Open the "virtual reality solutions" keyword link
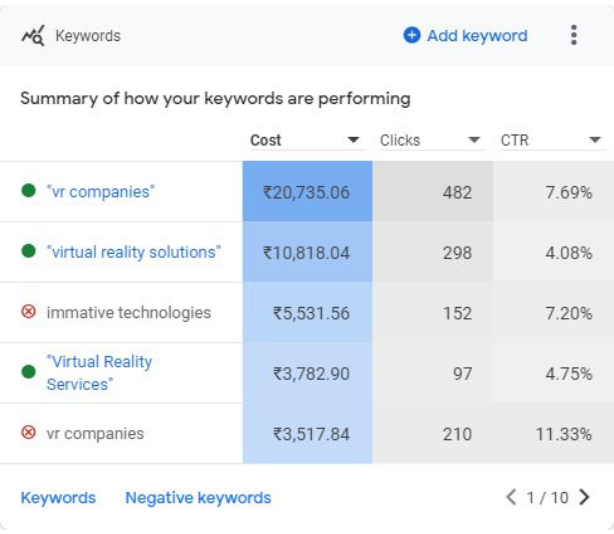 tap(133, 252)
